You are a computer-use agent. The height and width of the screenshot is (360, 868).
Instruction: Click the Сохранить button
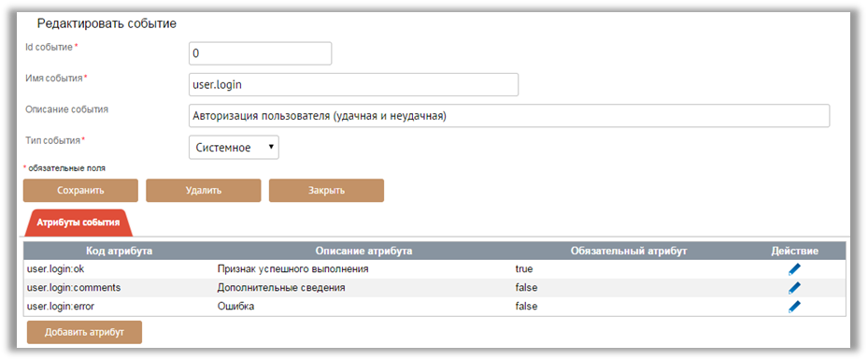click(80, 191)
